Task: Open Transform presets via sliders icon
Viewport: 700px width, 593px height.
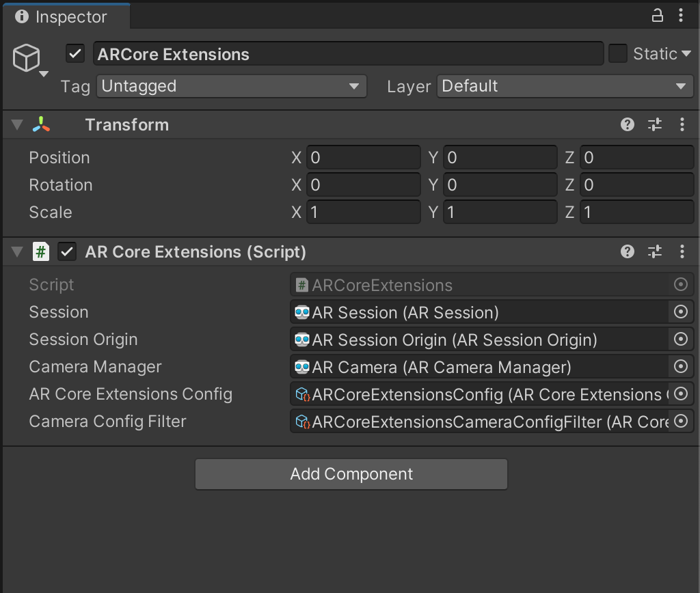Action: coord(654,124)
